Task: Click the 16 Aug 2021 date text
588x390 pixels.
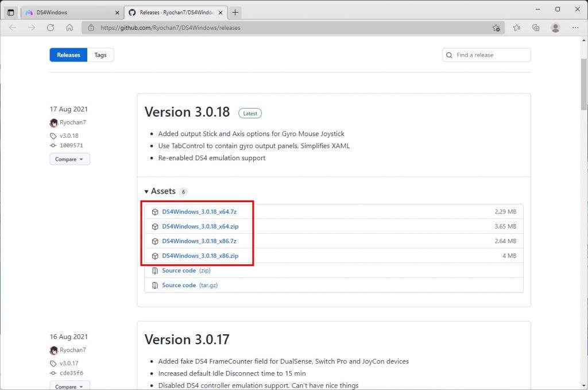Action: [69, 337]
